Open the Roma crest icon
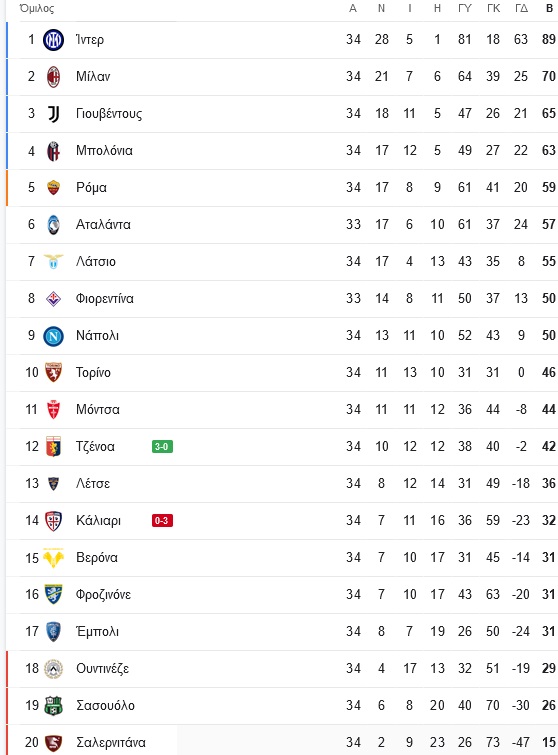Image resolution: width=558 pixels, height=755 pixels. coord(53,188)
